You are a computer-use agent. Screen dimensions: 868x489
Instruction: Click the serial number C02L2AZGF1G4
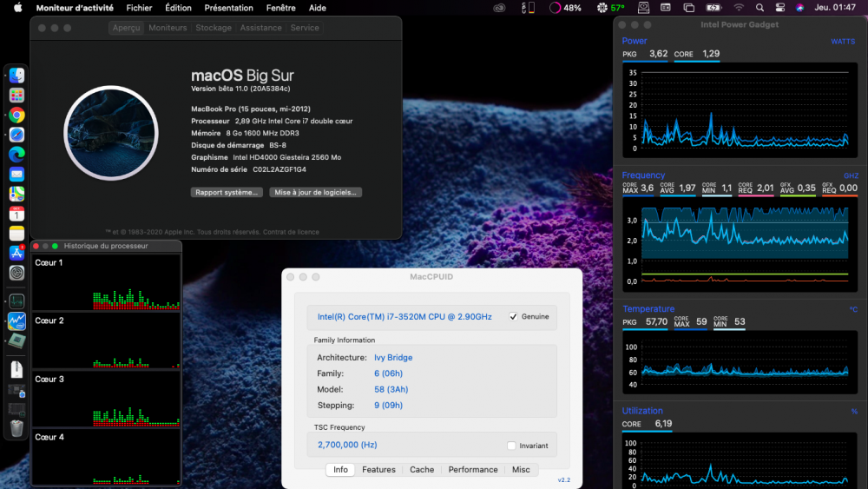[x=279, y=169]
